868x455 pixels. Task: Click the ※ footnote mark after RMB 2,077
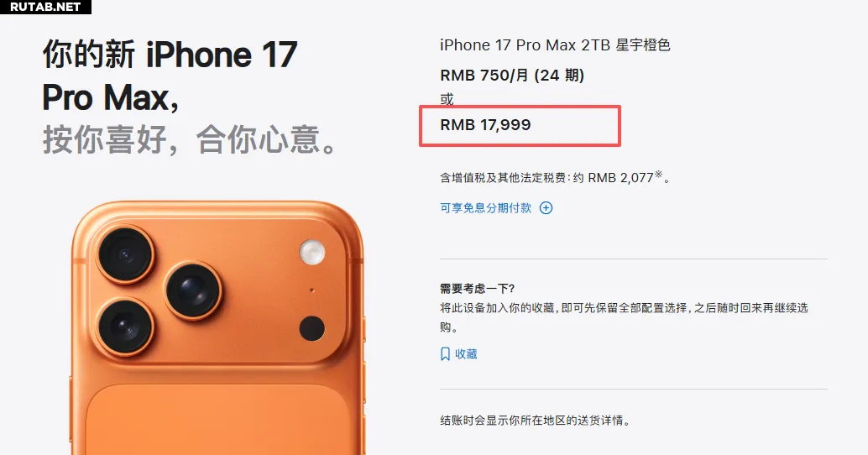click(x=658, y=174)
